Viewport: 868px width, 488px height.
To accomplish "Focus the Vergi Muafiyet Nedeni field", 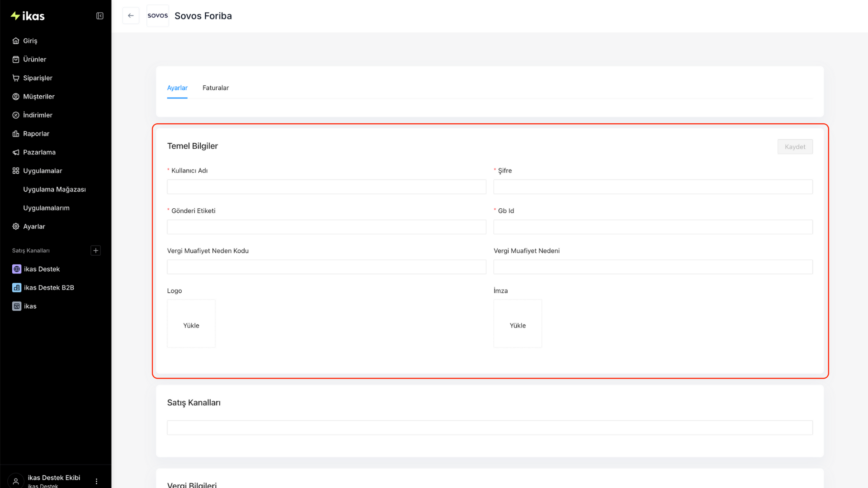I will [x=653, y=267].
